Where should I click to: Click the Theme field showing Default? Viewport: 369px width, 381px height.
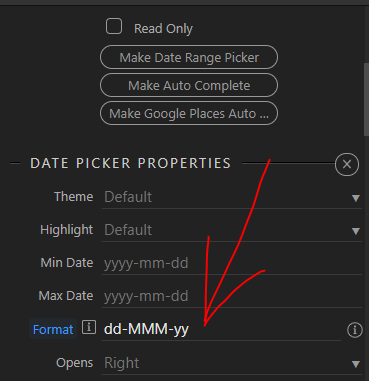[x=232, y=197]
